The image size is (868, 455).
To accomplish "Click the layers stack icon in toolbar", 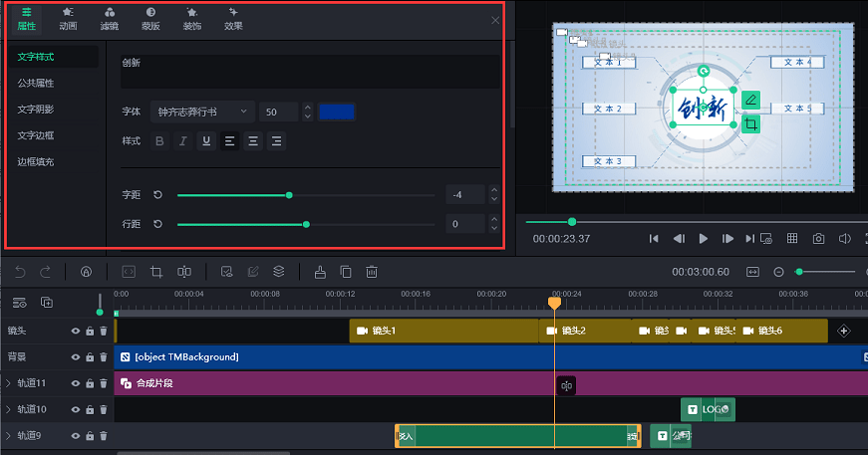I will (279, 272).
